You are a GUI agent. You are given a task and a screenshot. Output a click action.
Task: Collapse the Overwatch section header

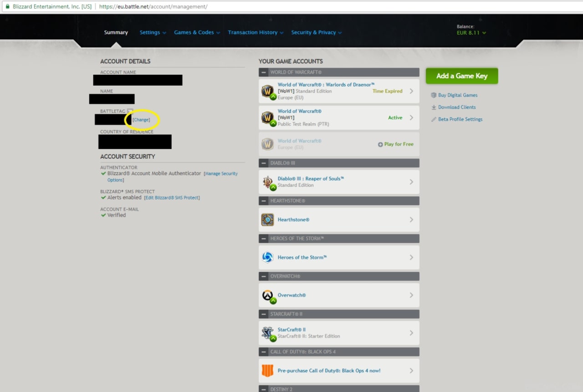pos(264,276)
